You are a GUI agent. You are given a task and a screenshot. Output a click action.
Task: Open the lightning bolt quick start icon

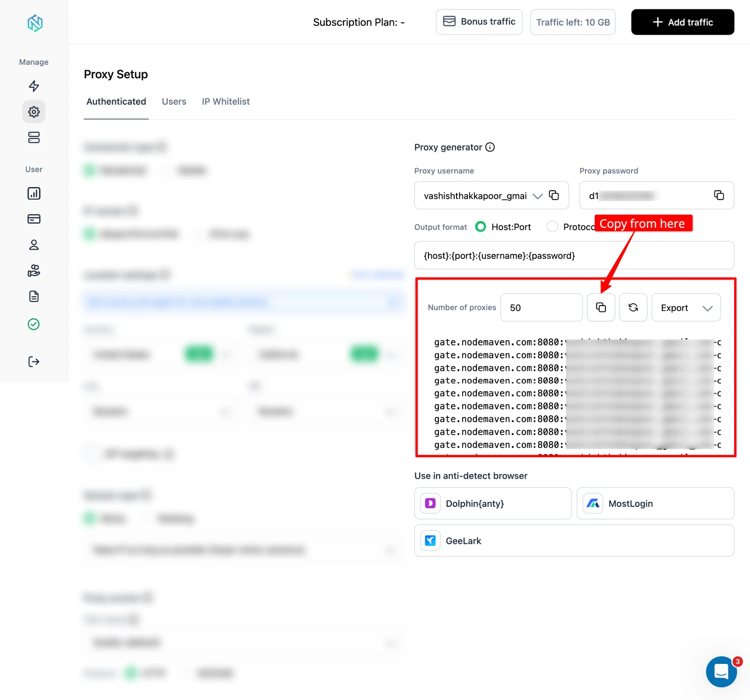pos(34,86)
